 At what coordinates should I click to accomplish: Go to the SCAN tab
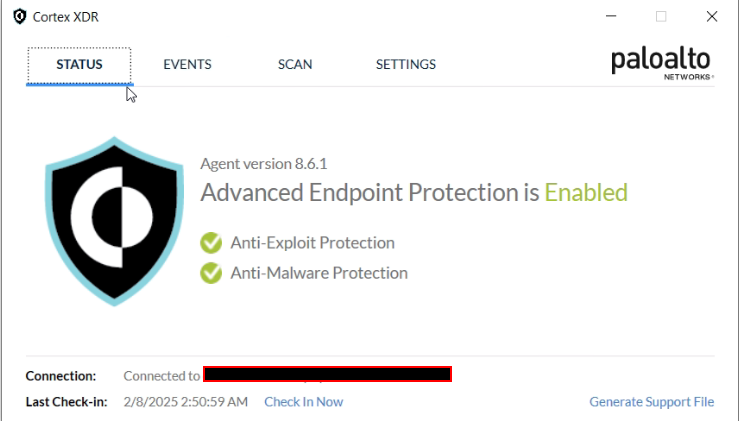295,65
